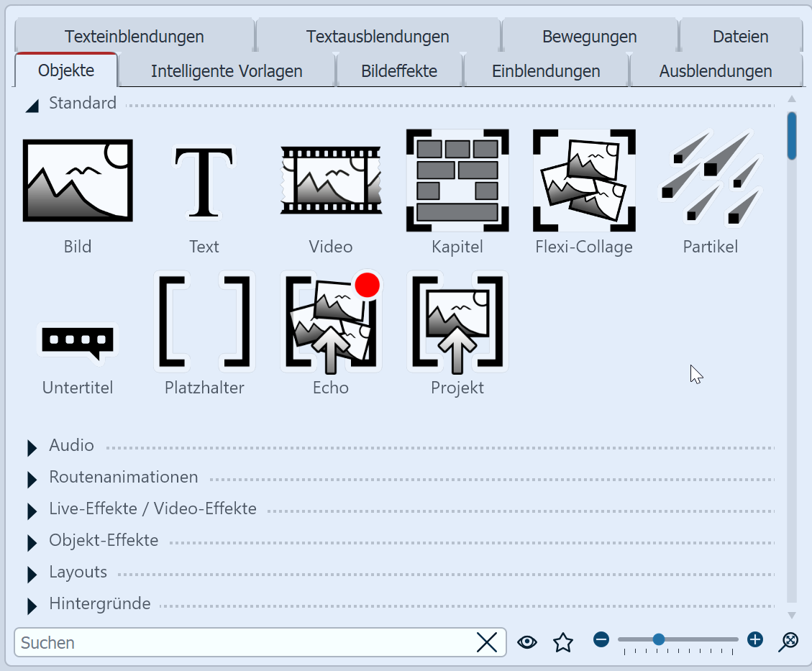Image resolution: width=812 pixels, height=671 pixels.
Task: Toggle the favorites star filter
Action: (x=563, y=642)
